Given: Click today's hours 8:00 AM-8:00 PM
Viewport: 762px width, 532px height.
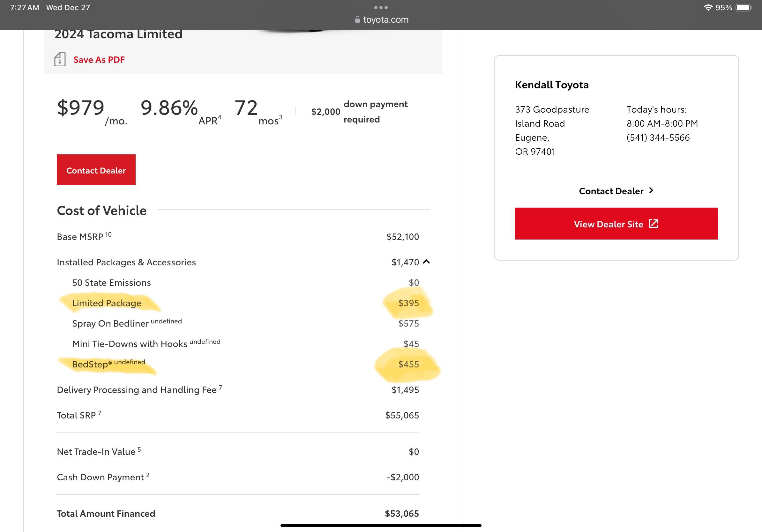Looking at the screenshot, I should point(662,123).
